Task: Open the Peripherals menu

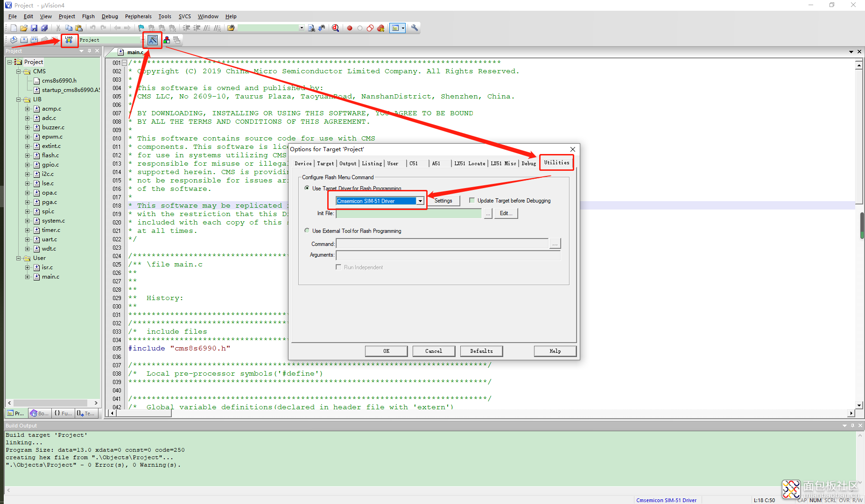Action: 138,16
